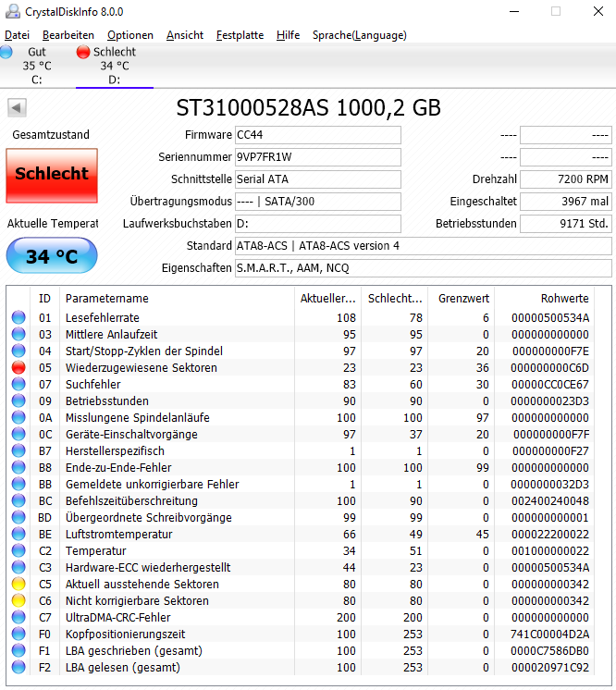The image size is (616, 690).
Task: Click the Eingeschaltet field 3967 mal
Action: [x=566, y=202]
